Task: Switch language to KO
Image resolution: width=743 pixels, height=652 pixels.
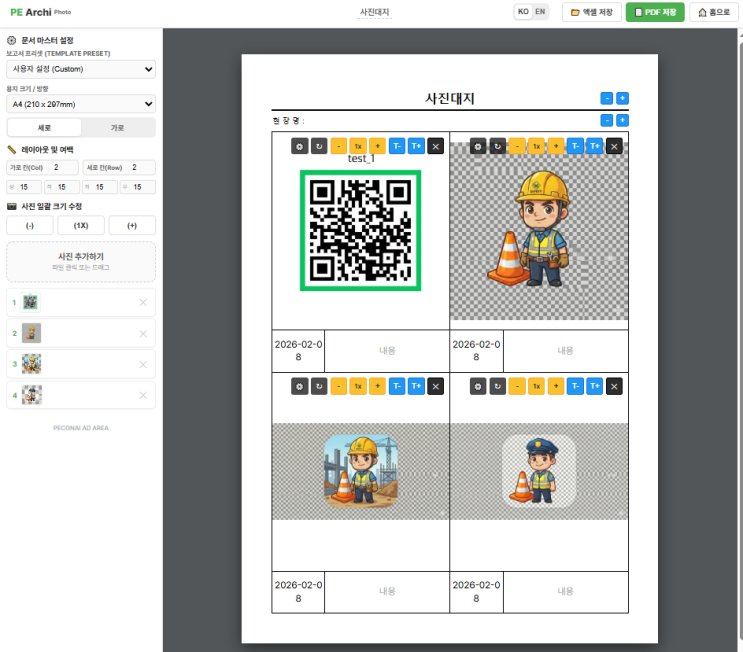Action: tap(523, 12)
